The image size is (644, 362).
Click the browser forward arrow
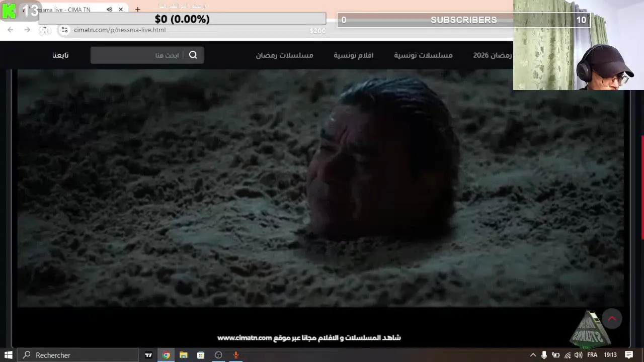(27, 30)
